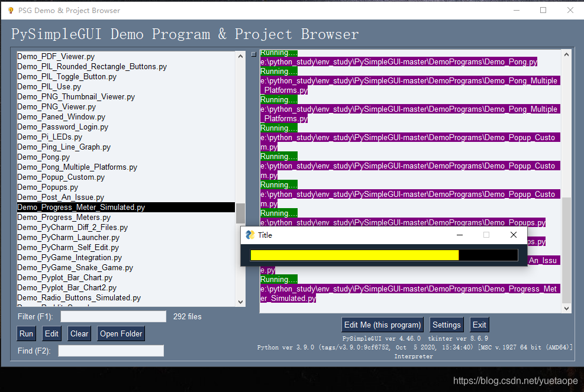
Task: Select Demo_Pong_Multiple_Platforms.py in file list
Action: tap(126, 167)
